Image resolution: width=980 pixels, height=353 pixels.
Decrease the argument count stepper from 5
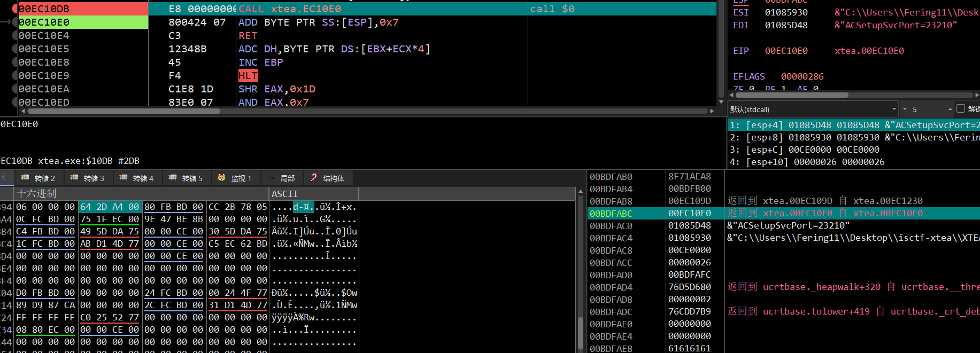tap(905, 109)
